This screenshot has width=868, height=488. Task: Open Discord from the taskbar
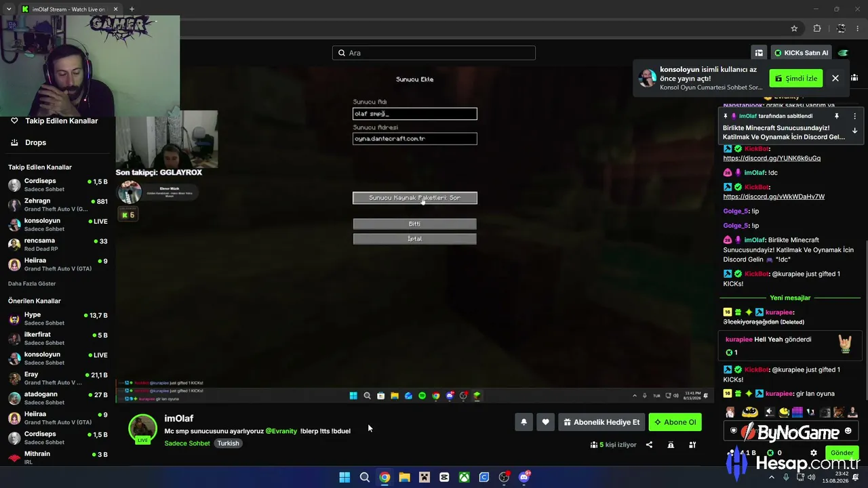(524, 477)
